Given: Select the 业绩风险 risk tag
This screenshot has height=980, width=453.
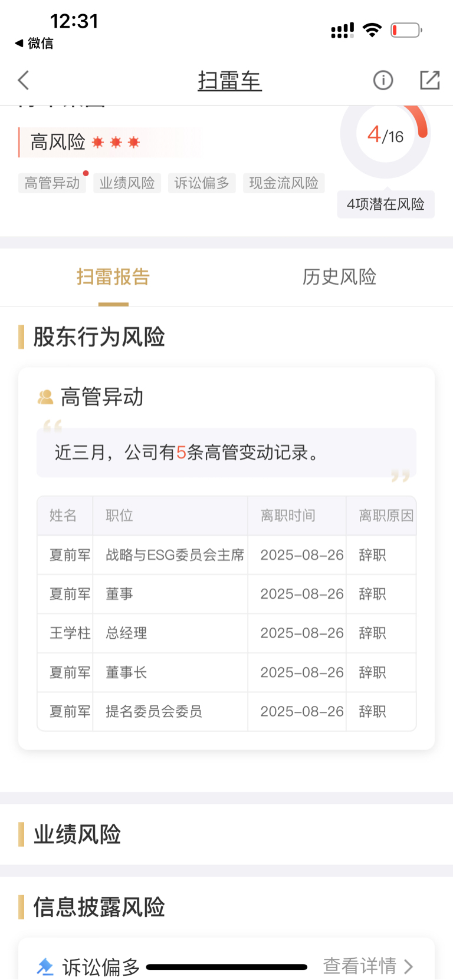Looking at the screenshot, I should [x=127, y=183].
